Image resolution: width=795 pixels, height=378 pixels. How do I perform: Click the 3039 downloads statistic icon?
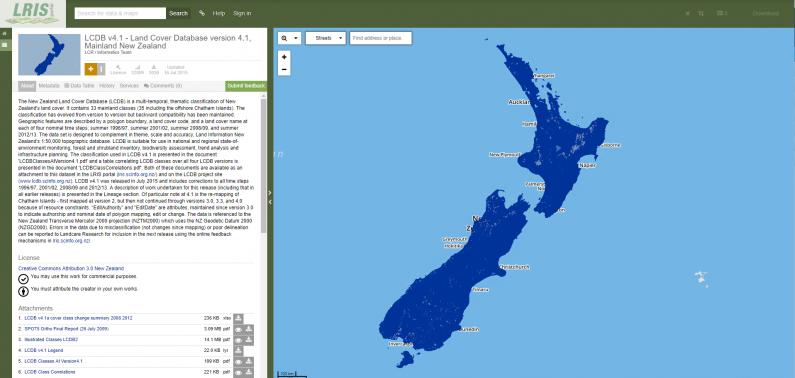(154, 66)
